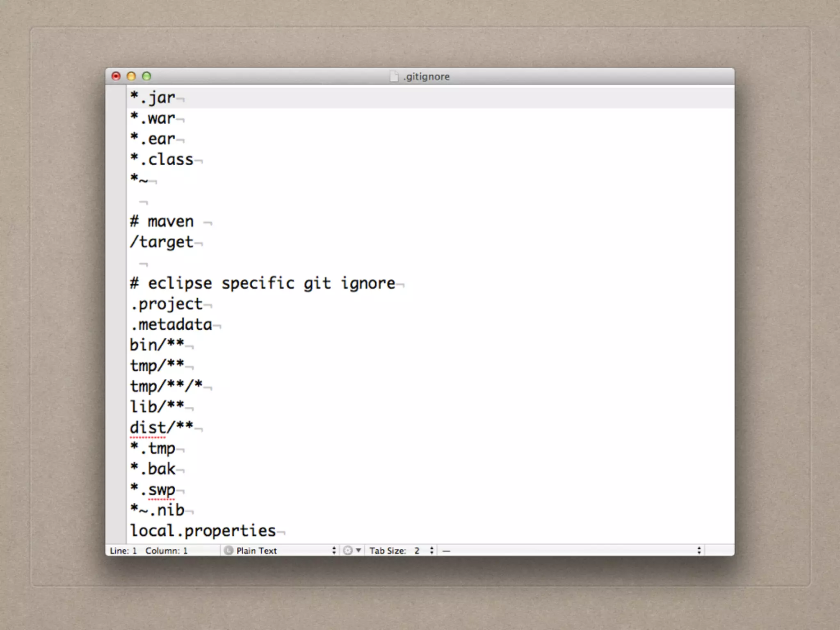The height and width of the screenshot is (630, 840).
Task: Click the '*.swp' underlined line
Action: pyautogui.click(x=153, y=489)
